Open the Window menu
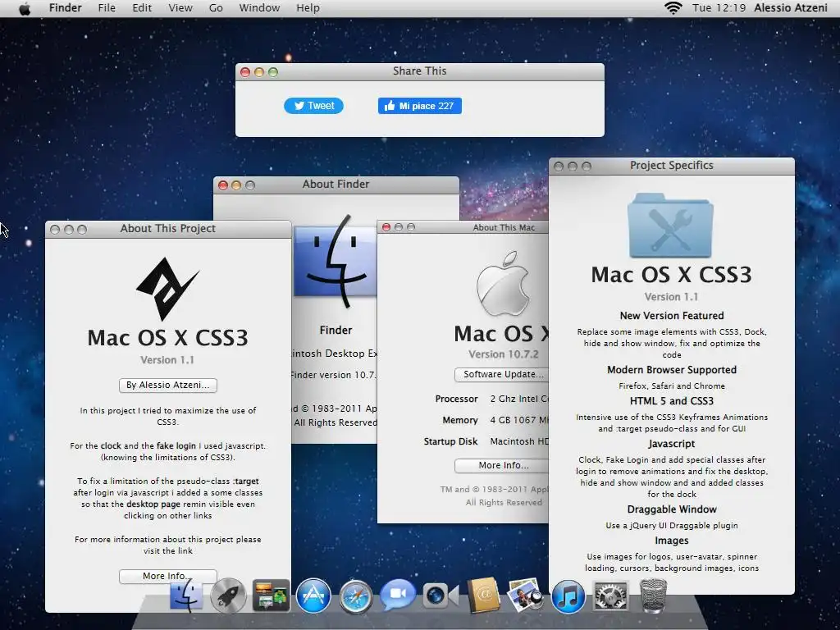Image resolution: width=840 pixels, height=630 pixels. (x=259, y=8)
